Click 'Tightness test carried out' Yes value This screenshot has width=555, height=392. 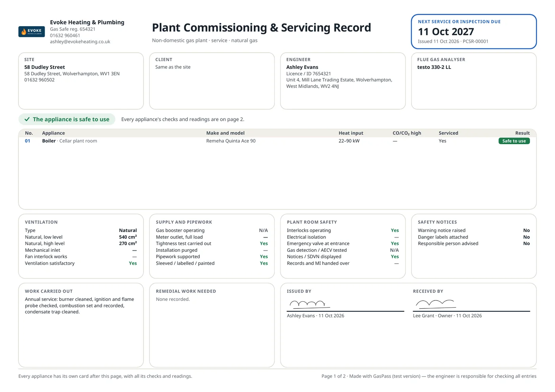tap(264, 244)
